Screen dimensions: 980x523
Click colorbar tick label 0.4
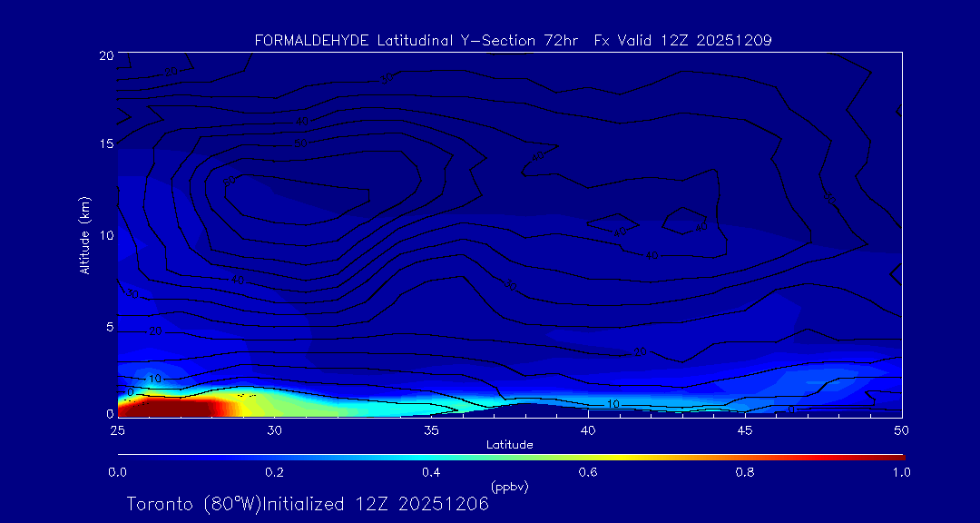[431, 473]
